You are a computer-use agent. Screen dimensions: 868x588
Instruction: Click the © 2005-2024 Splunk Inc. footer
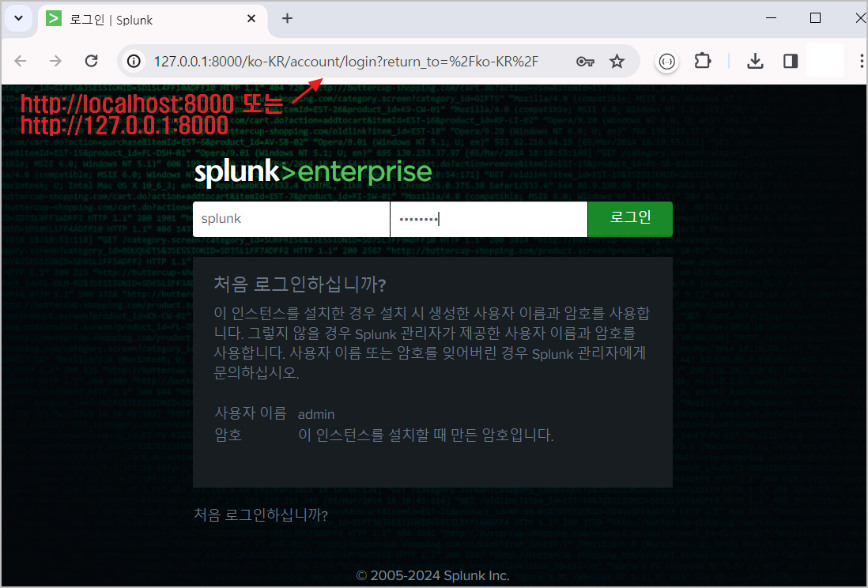coord(433,576)
